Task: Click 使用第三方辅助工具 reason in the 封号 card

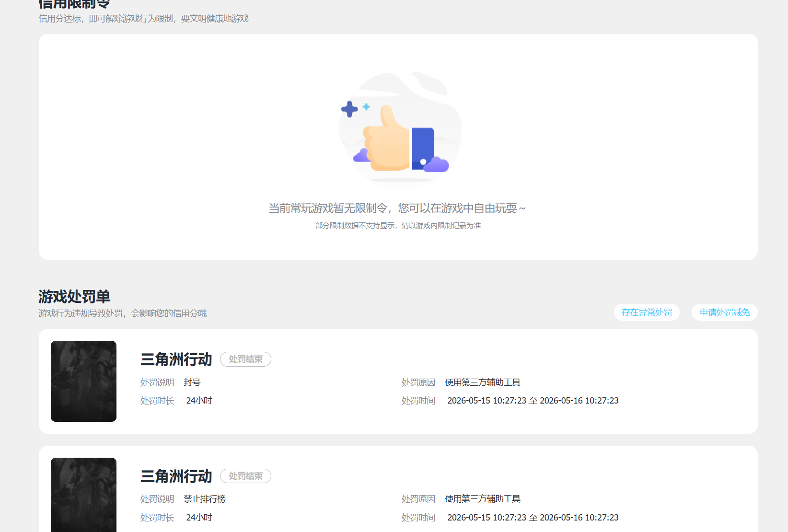Action: click(x=483, y=382)
